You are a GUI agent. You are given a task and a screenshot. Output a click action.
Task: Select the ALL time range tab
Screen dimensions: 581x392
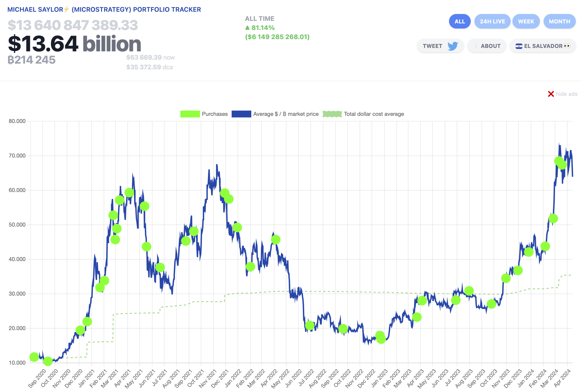tap(460, 21)
